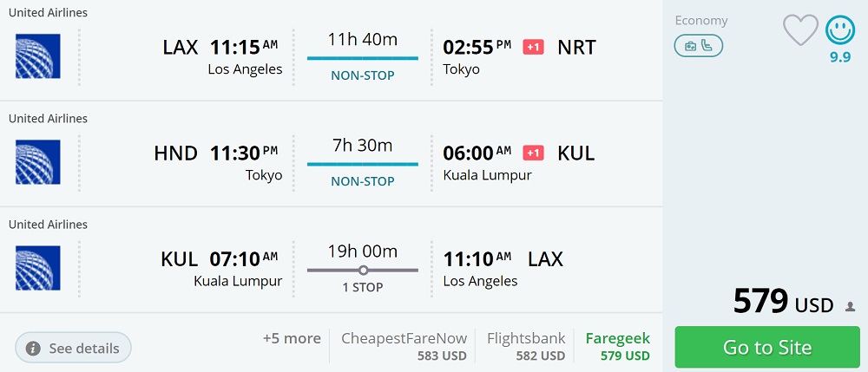Click the United Airlines logo for the LAX–NRT flight
This screenshot has width=868, height=372.
38,56
